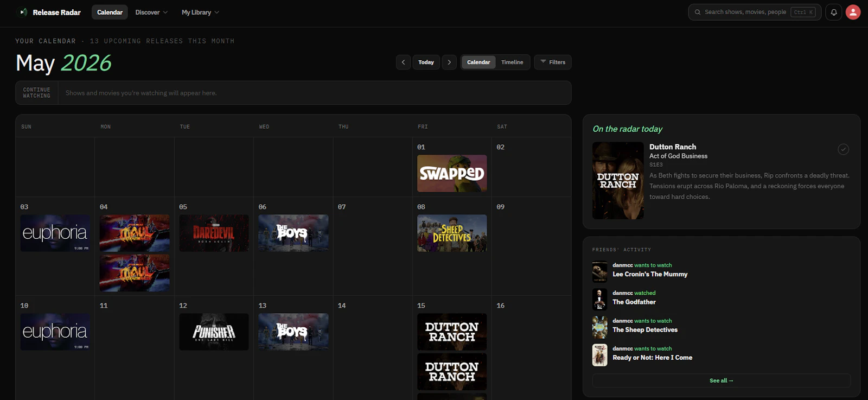The height and width of the screenshot is (400, 868).
Task: Focus the search shows, movies, people field
Action: click(755, 12)
